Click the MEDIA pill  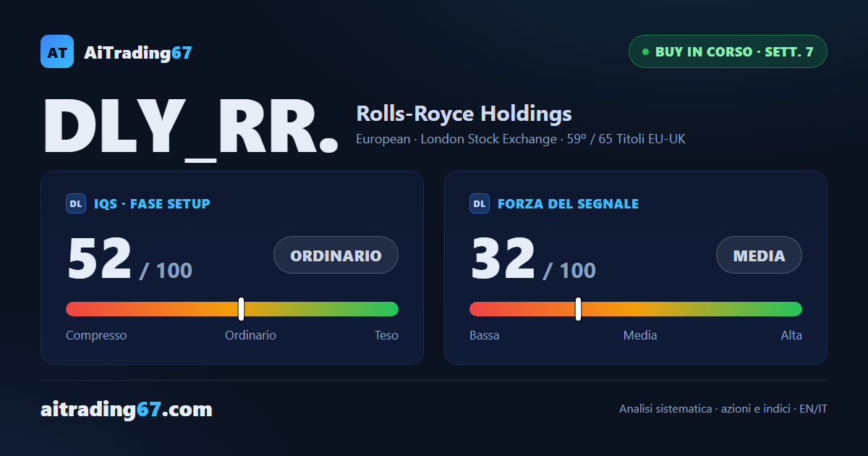[759, 255]
